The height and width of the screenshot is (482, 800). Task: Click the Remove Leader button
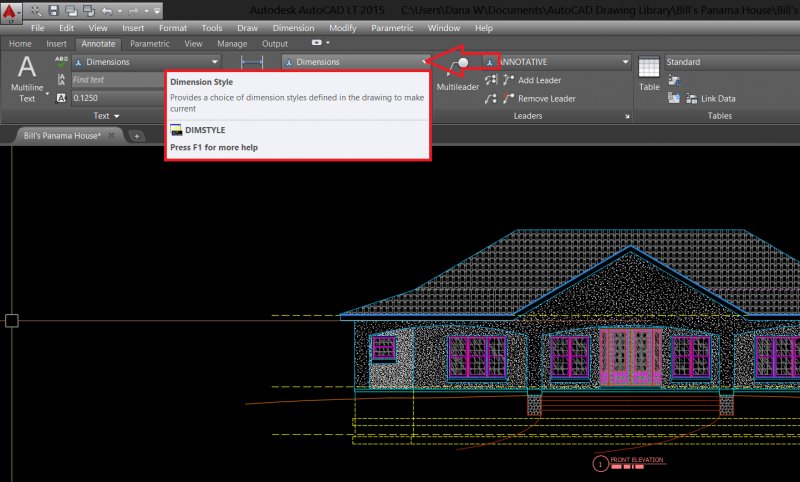(x=540, y=98)
